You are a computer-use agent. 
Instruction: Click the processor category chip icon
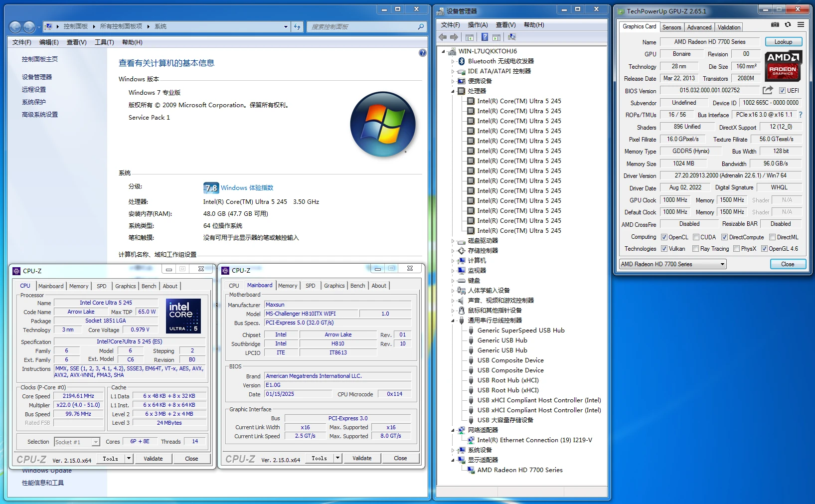tap(462, 91)
